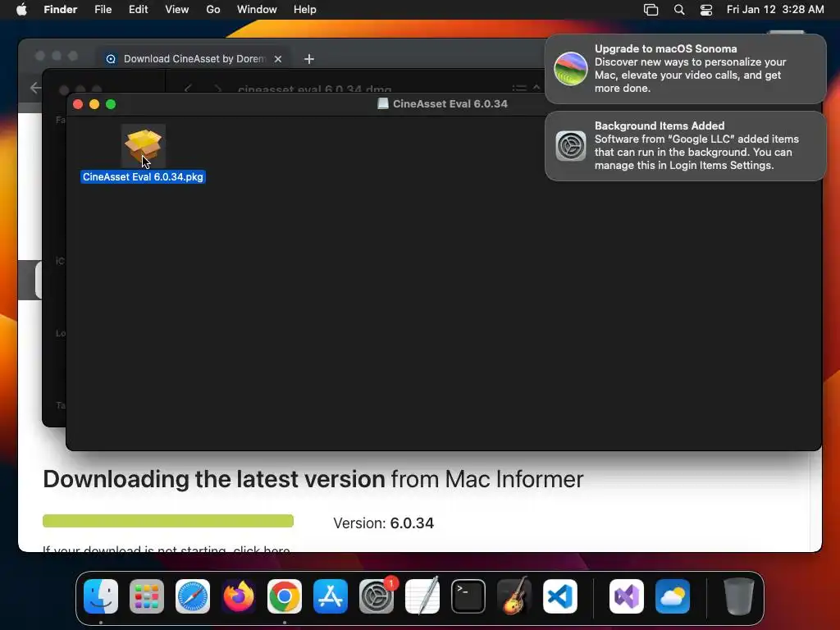Click the browser back arrow in Chrome
The height and width of the screenshot is (630, 840).
[x=36, y=87]
